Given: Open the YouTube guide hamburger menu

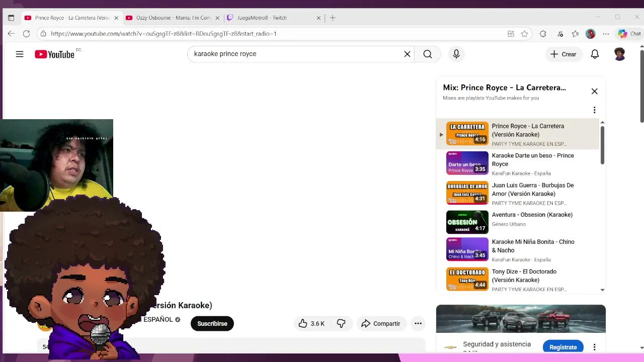Looking at the screenshot, I should pyautogui.click(x=20, y=54).
